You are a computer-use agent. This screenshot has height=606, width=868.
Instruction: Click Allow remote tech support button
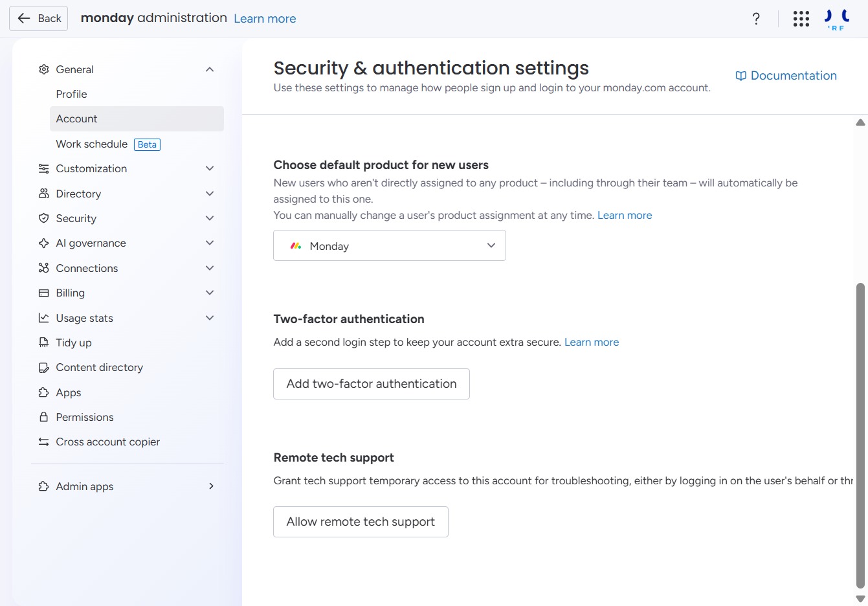tap(361, 522)
